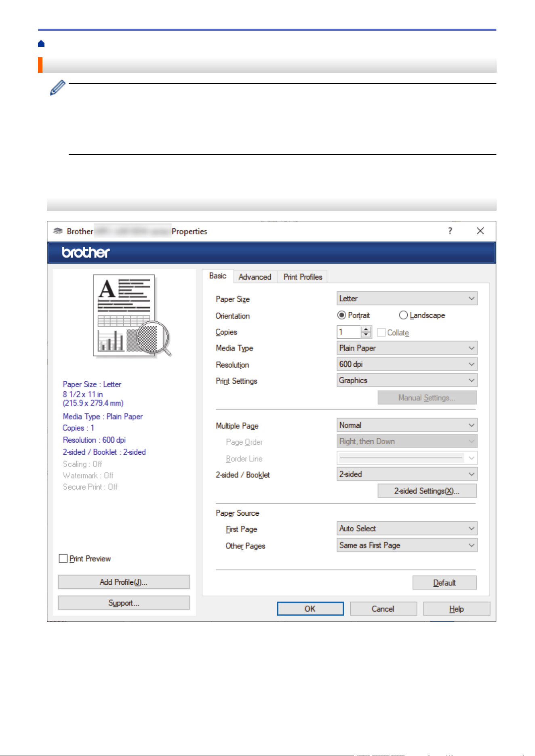Click the blue home icon at top

pos(41,44)
